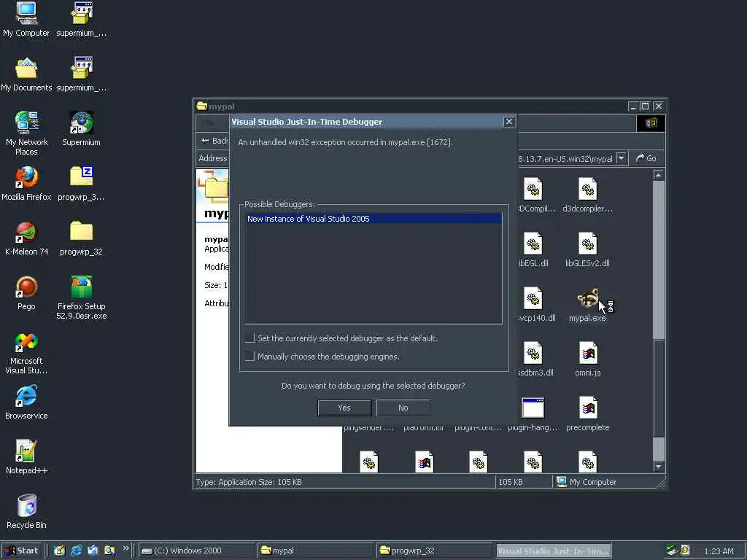Select the precomplete file
Viewport: 747px width, 560px height.
[x=587, y=414]
